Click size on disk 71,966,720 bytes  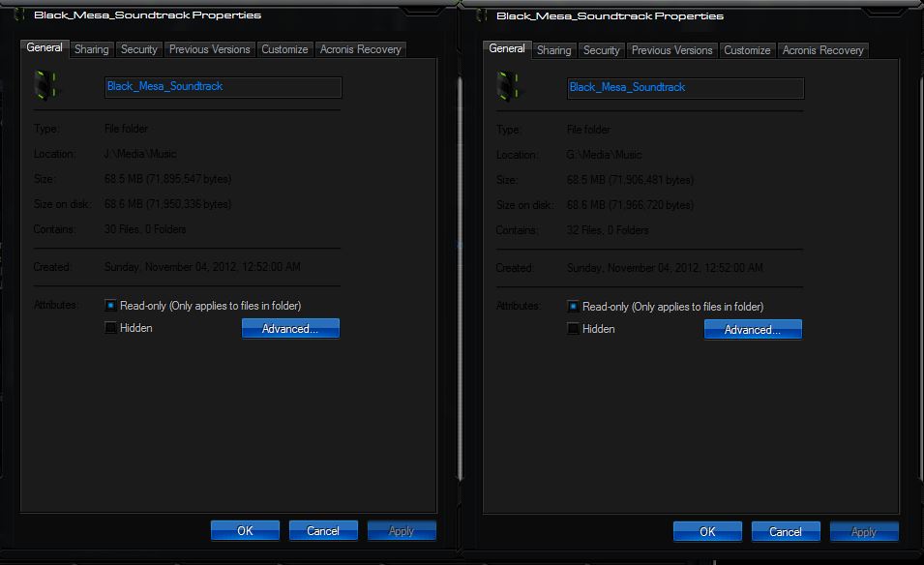point(630,205)
